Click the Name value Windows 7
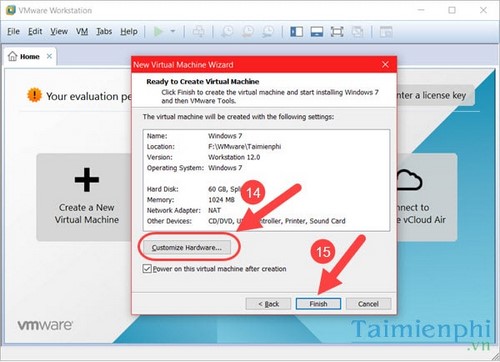 [225, 136]
